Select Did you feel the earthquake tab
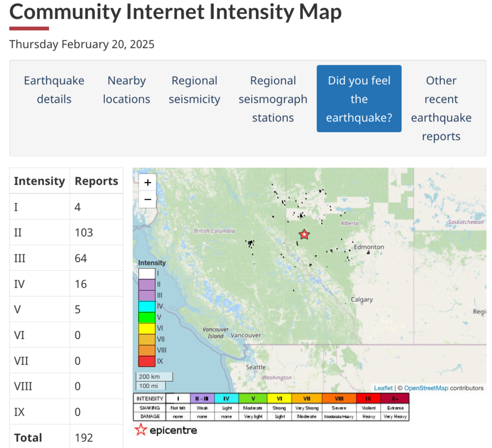 pyautogui.click(x=359, y=99)
